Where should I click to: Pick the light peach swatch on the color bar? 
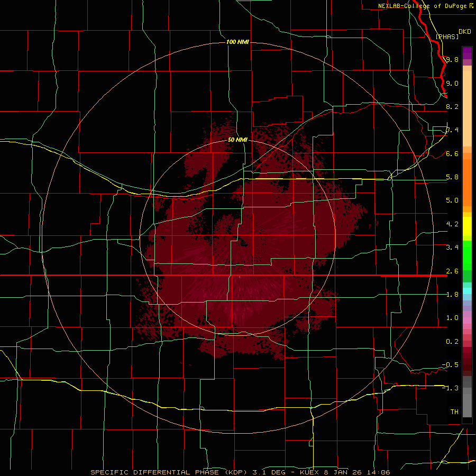467,108
